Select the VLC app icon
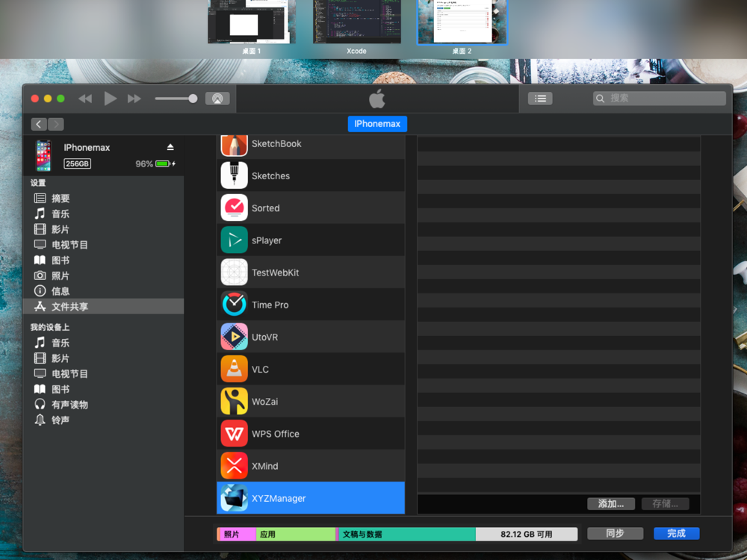The height and width of the screenshot is (560, 747). (235, 370)
